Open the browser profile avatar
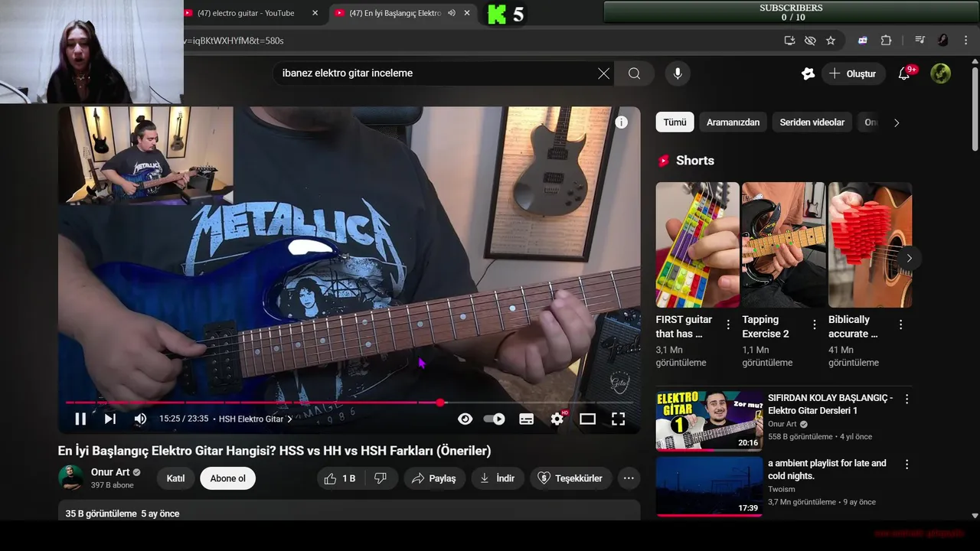 (942, 41)
